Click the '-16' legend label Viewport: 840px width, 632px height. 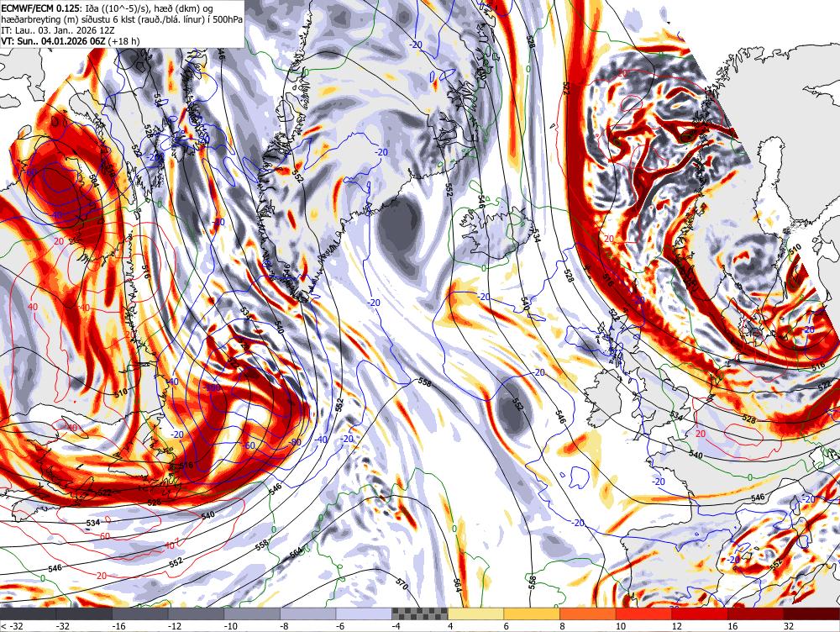point(118,626)
